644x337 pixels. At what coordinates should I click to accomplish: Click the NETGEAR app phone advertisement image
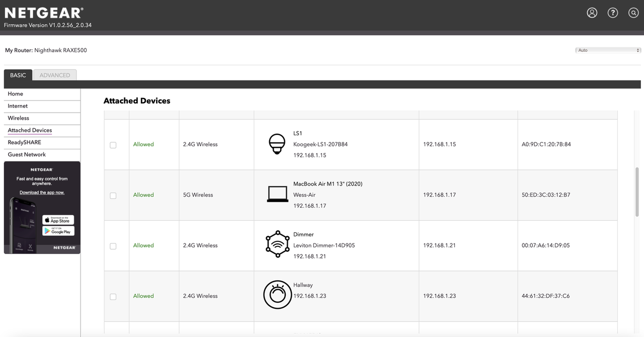42,207
